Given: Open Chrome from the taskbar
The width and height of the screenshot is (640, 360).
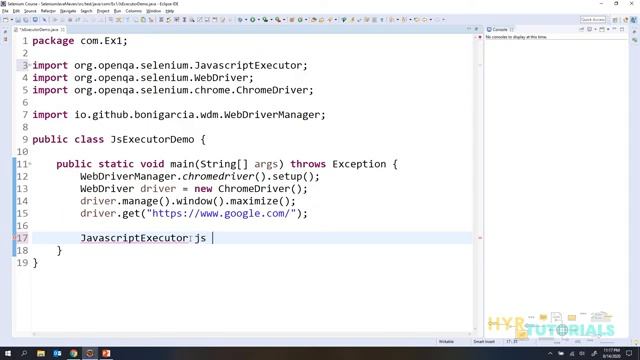Looking at the screenshot, I should (x=73, y=353).
